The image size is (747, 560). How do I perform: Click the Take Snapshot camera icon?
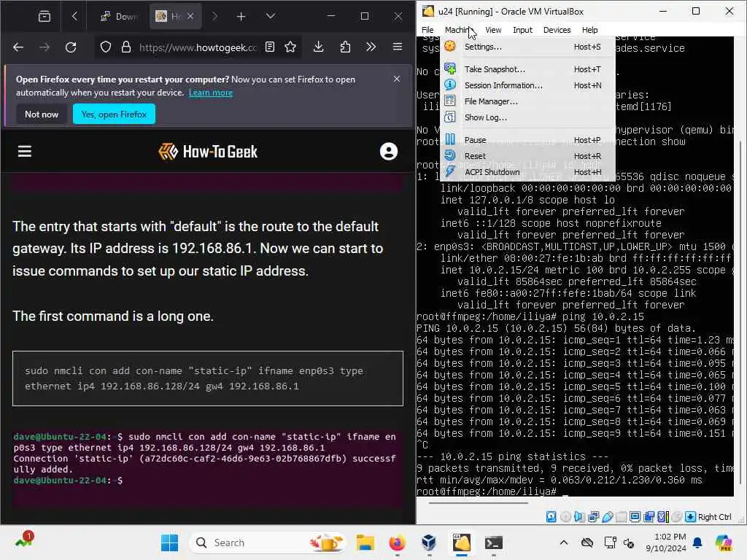(x=449, y=69)
